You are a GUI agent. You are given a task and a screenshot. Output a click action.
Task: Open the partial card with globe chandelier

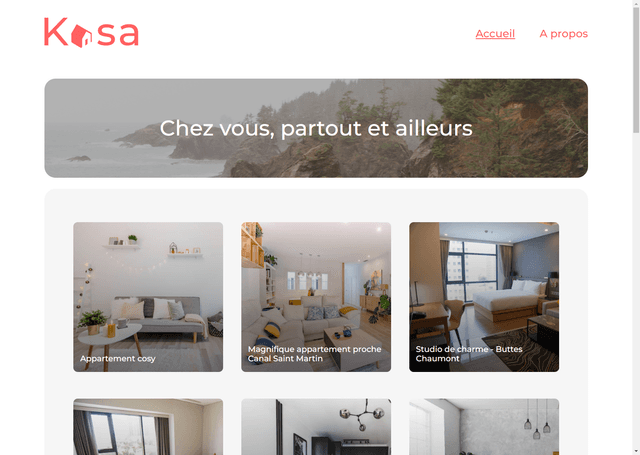coord(316,427)
